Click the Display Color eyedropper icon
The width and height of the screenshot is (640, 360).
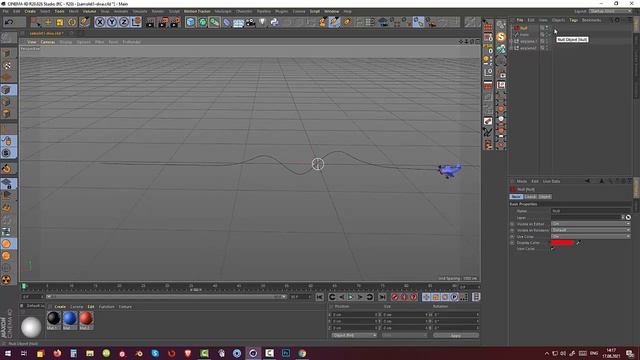tap(578, 242)
